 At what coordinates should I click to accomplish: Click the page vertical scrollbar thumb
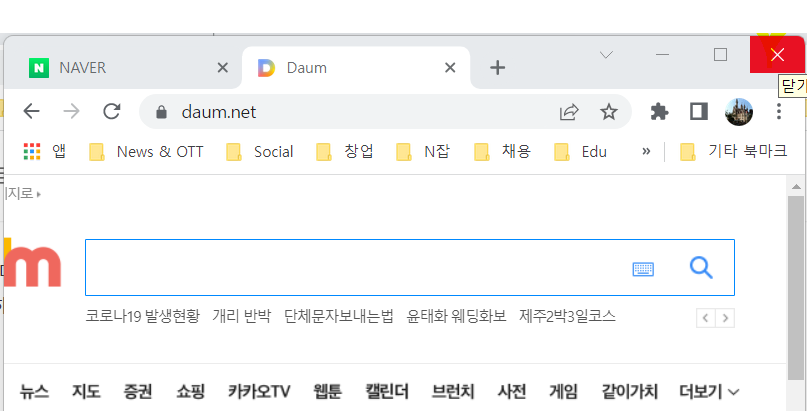tap(796, 287)
